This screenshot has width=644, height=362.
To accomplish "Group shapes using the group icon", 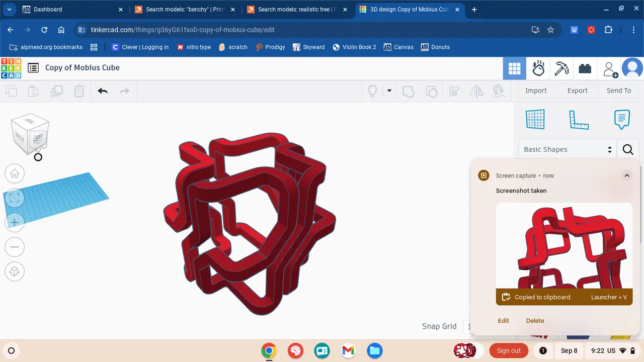I will coord(408,91).
